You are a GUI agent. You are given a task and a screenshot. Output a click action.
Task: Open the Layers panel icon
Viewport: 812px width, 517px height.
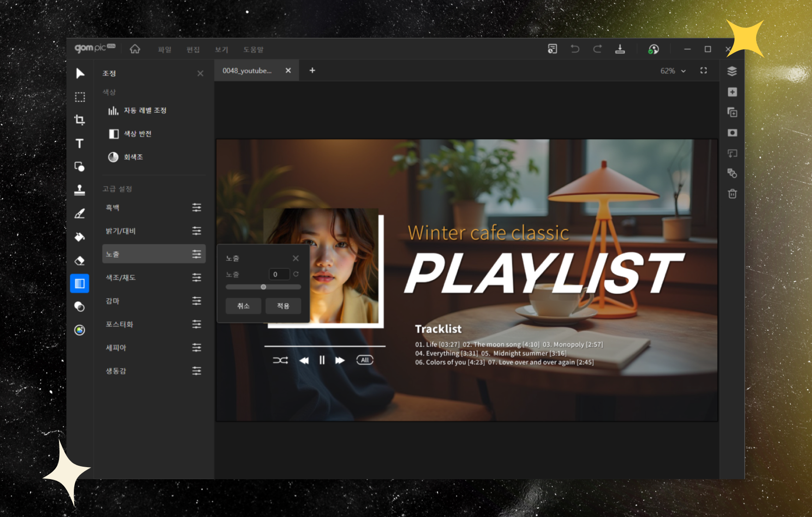coord(732,71)
